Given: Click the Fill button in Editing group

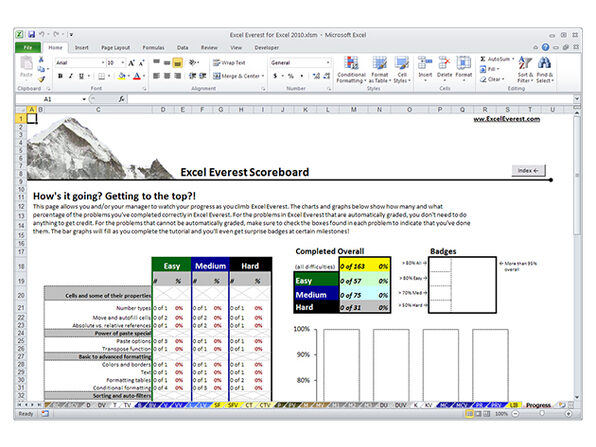Looking at the screenshot, I should 490,69.
